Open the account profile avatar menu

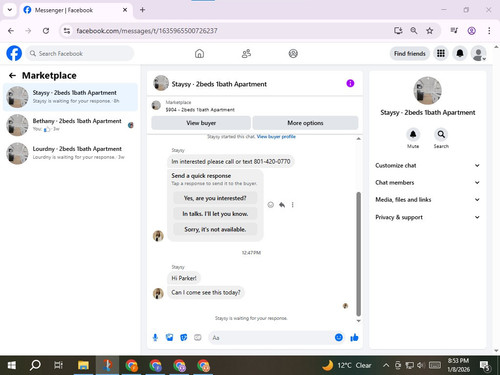click(478, 53)
